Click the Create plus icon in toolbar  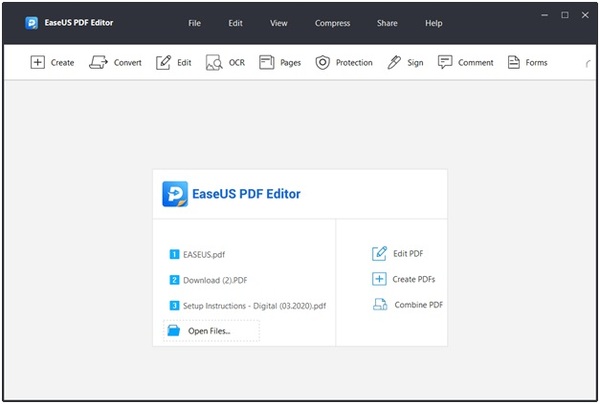(x=38, y=62)
